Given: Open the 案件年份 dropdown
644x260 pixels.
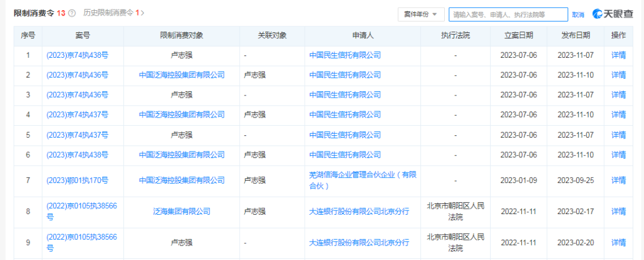Looking at the screenshot, I should coord(420,14).
